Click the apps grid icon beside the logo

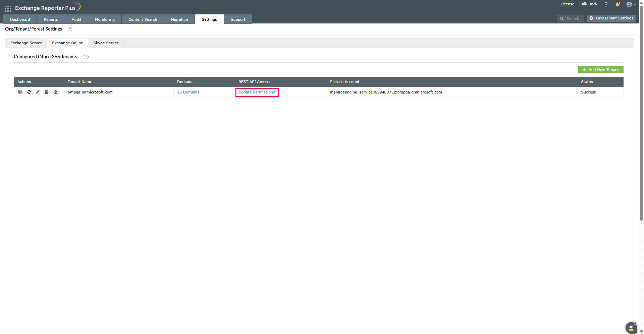(x=8, y=8)
